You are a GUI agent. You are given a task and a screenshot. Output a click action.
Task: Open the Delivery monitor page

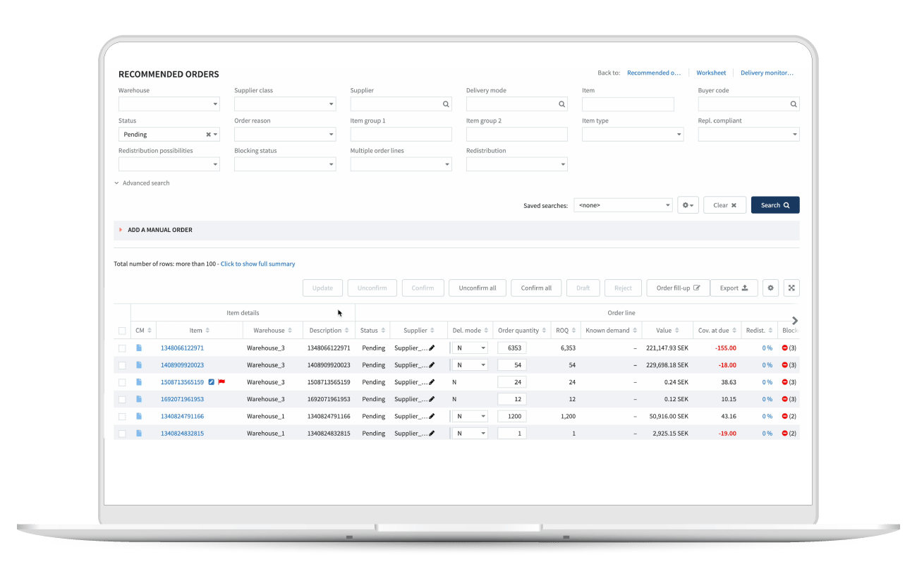[x=767, y=72]
